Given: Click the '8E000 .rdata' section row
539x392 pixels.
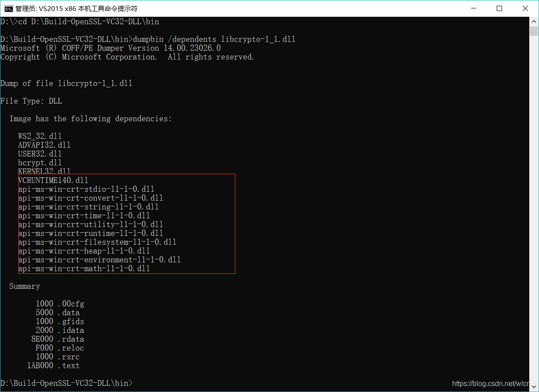Looking at the screenshot, I should [58, 339].
